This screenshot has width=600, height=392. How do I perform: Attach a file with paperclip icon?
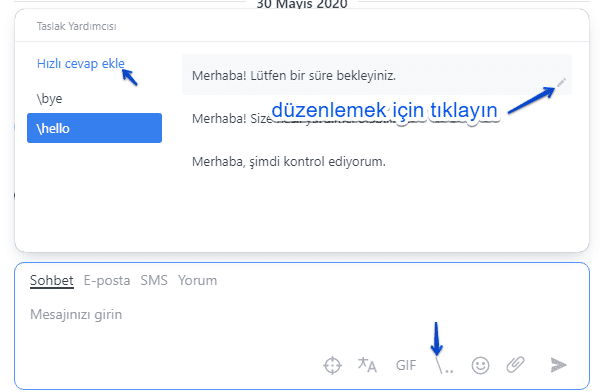click(x=515, y=364)
